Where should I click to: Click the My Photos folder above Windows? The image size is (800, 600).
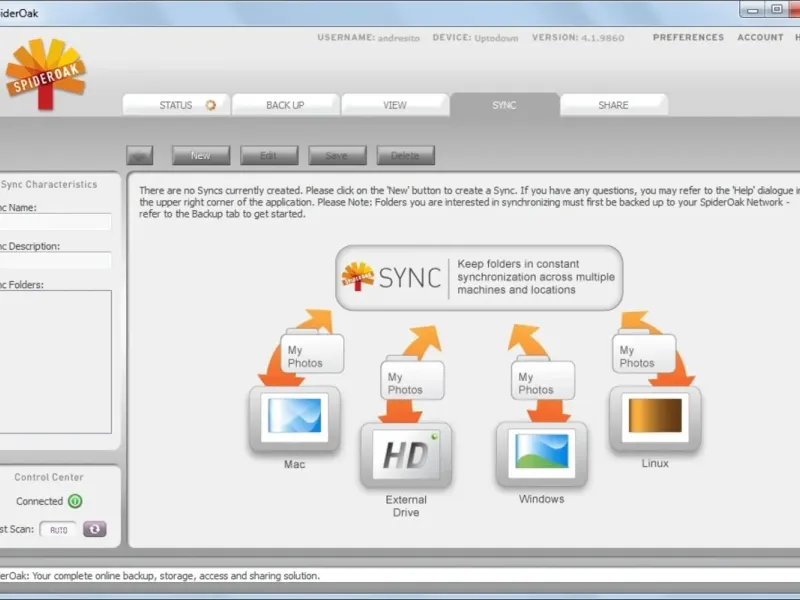click(542, 380)
